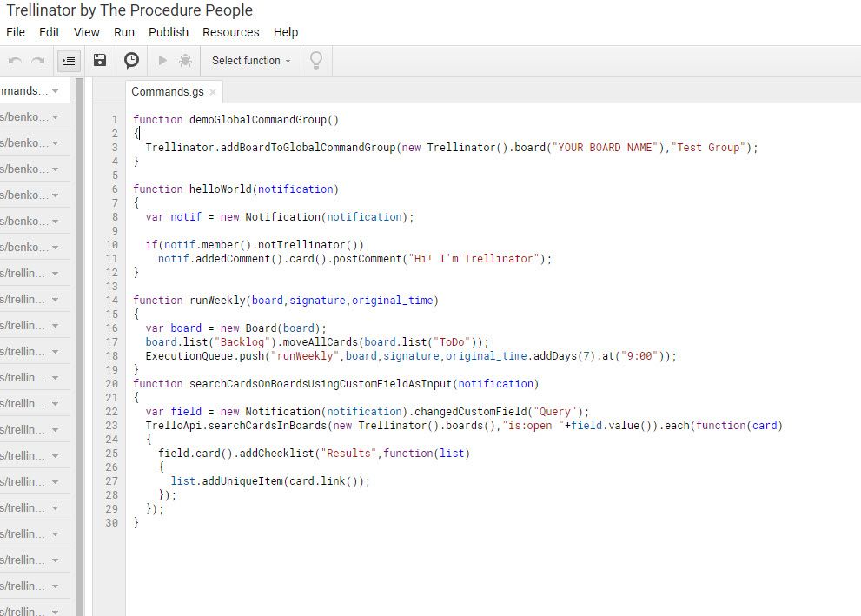Click the Undo arrow icon
Screen dimensions: 861x616
[15, 61]
